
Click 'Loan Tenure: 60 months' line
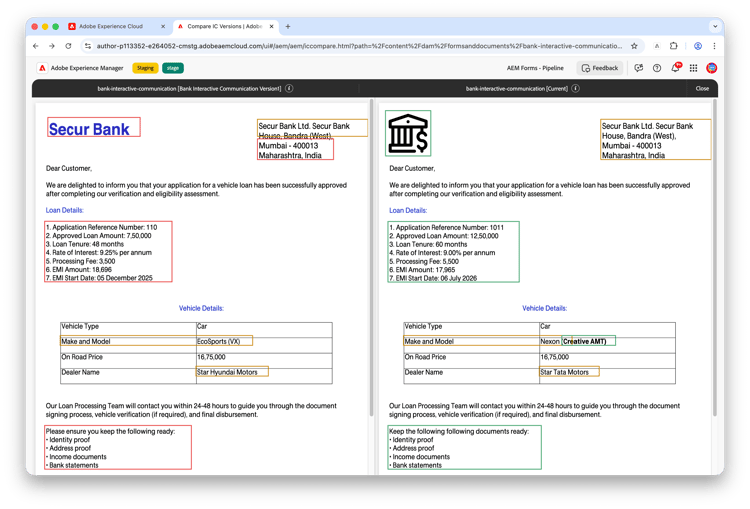tap(428, 244)
